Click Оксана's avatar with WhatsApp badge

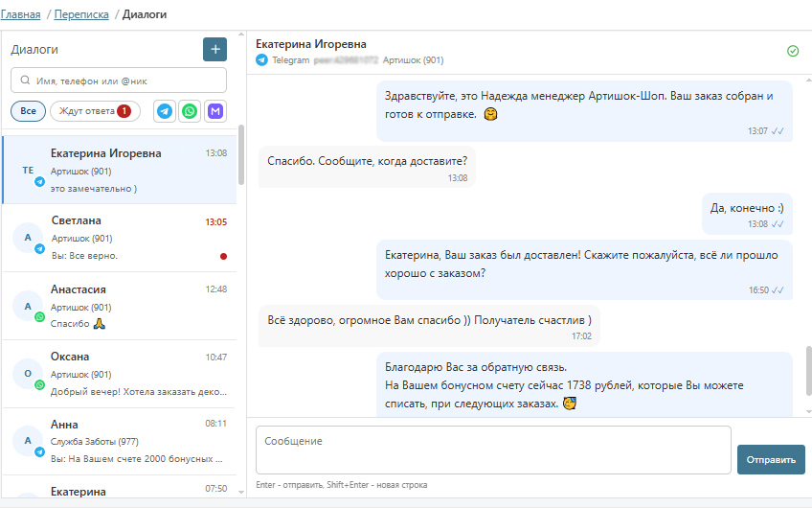pyautogui.click(x=28, y=373)
